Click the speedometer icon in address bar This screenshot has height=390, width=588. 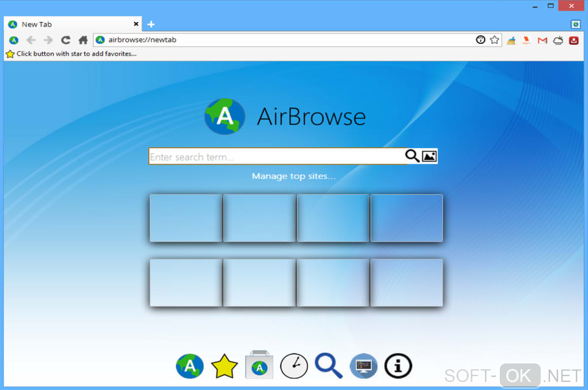click(480, 39)
